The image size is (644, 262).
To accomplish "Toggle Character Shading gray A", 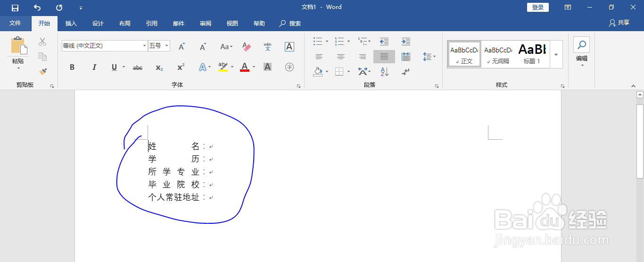I will (x=267, y=68).
